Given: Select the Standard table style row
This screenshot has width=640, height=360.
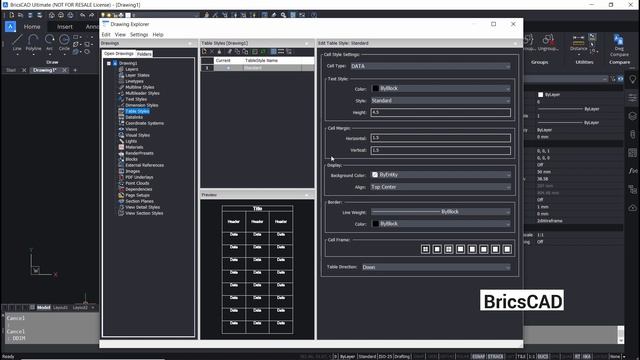Looking at the screenshot, I should tap(257, 68).
